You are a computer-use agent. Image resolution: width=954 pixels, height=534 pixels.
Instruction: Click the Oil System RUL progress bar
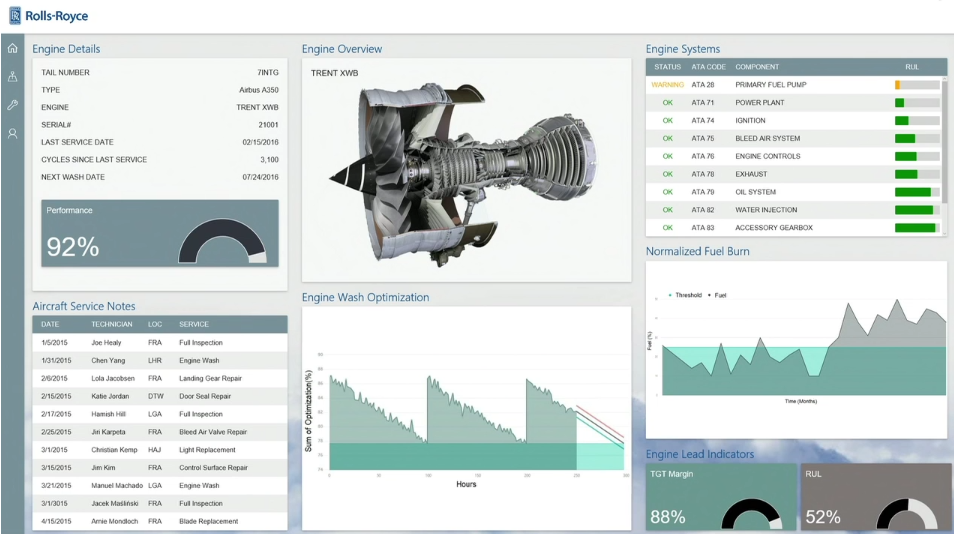coord(916,192)
